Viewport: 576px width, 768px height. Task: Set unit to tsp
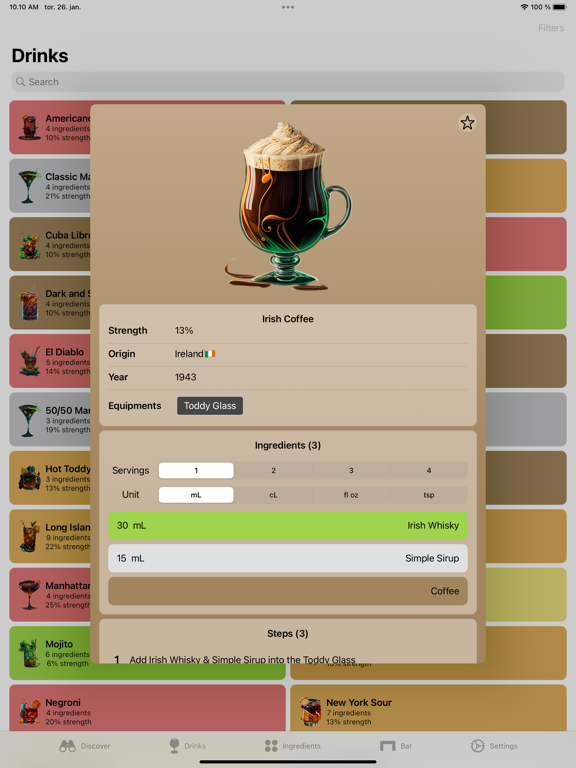pyautogui.click(x=429, y=495)
